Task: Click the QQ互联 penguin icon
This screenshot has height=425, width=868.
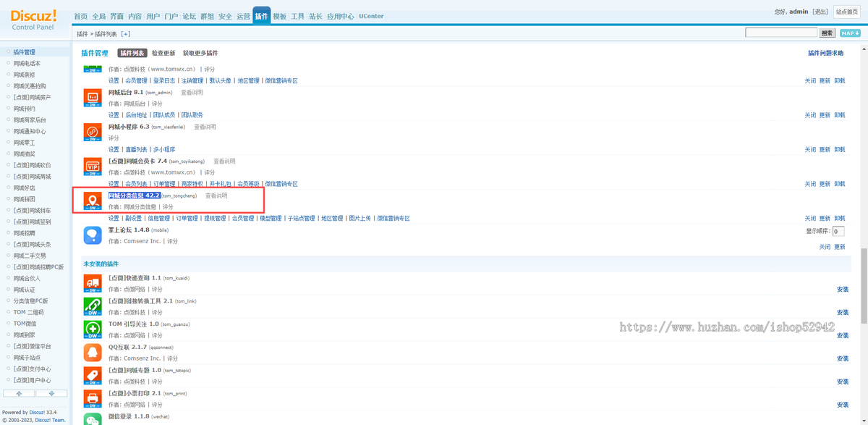Action: coord(93,353)
